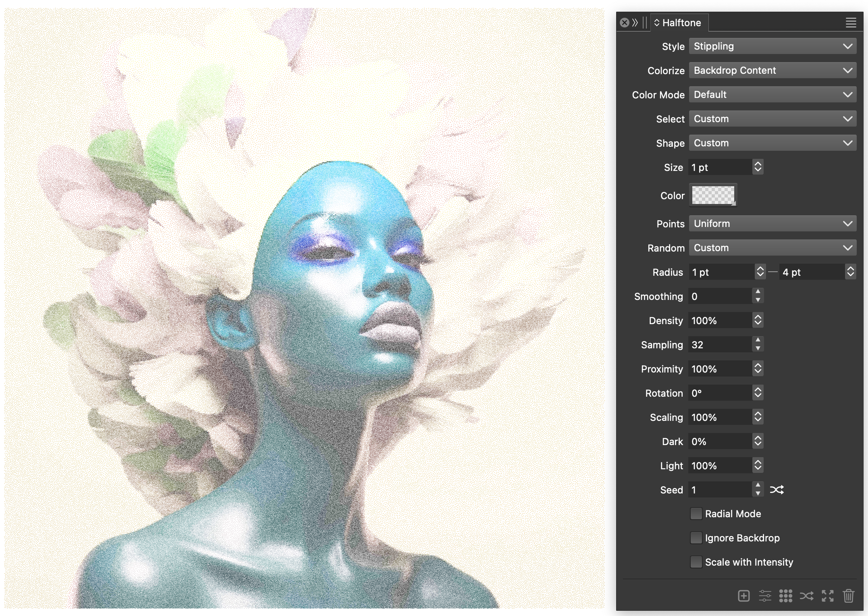868x616 pixels.
Task: Click the transparent Color swatch
Action: click(x=713, y=195)
